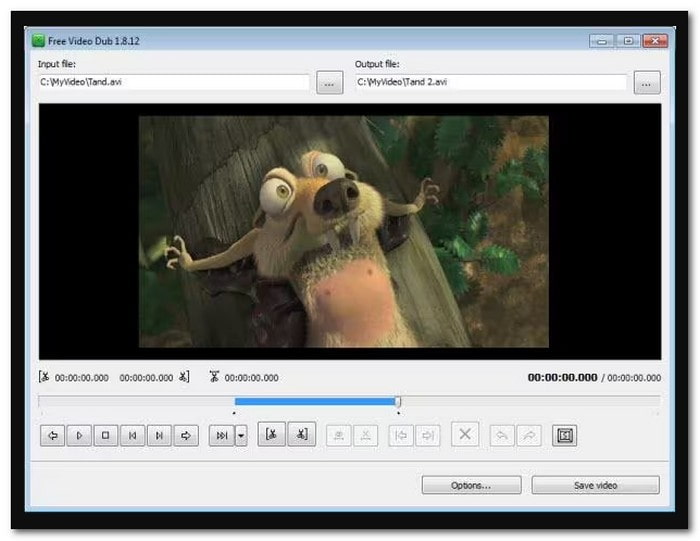Screen dimensions: 700x541
Task: Click the selection duration scissors icon
Action: tap(214, 377)
